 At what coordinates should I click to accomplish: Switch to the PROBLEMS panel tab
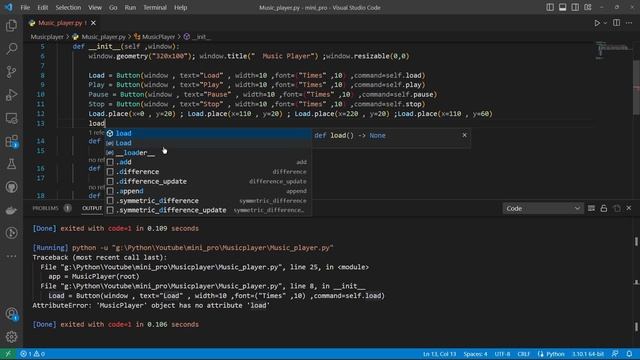pos(45,208)
